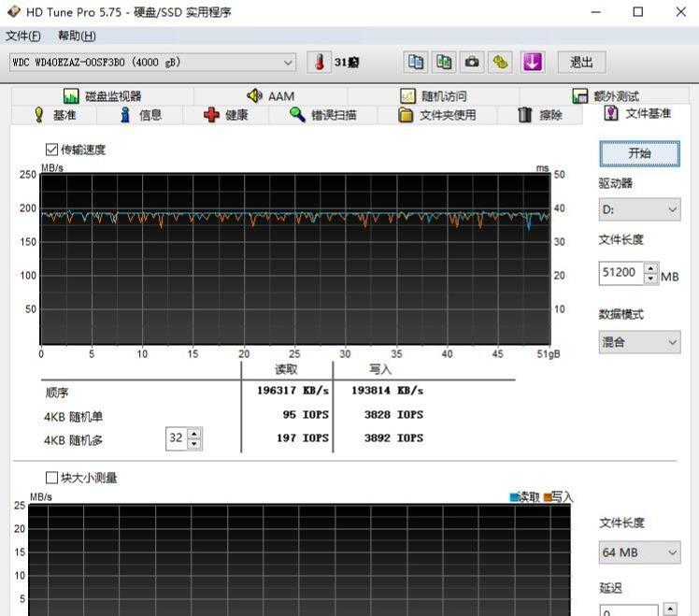699x616 pixels.
Task: Open the 文件(F) menu
Action: click(x=23, y=36)
